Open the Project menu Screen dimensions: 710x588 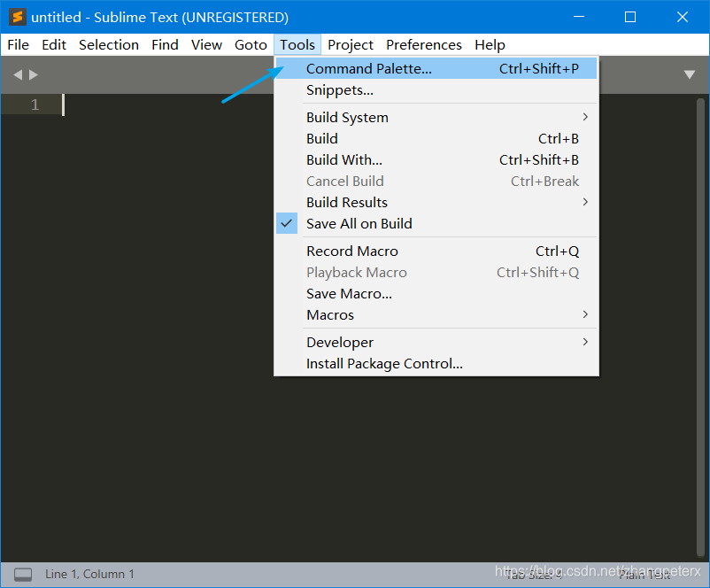point(351,45)
